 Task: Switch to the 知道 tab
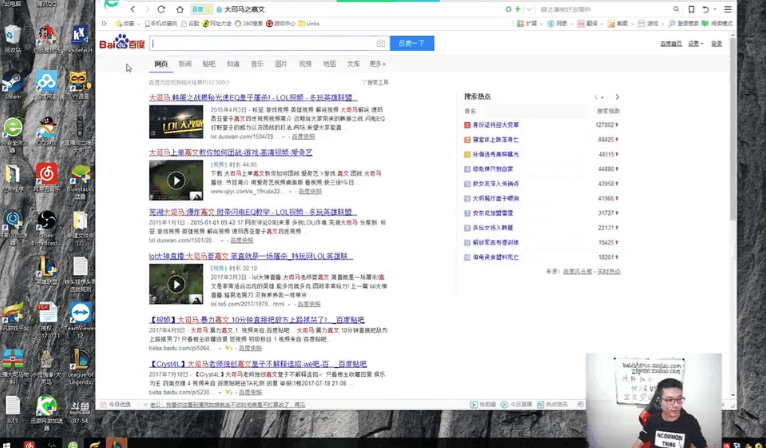233,64
